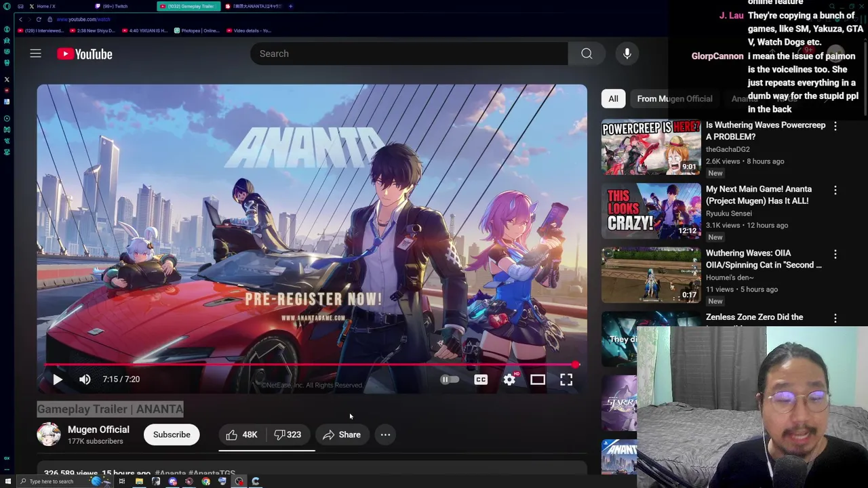Open File Explorer from the taskbar
The height and width of the screenshot is (488, 868).
[x=139, y=481]
